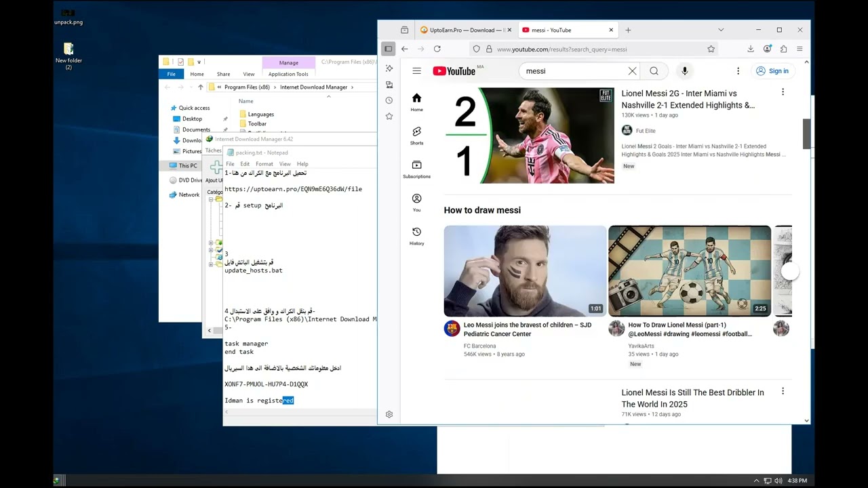Open Notepad Format menu

click(x=264, y=164)
